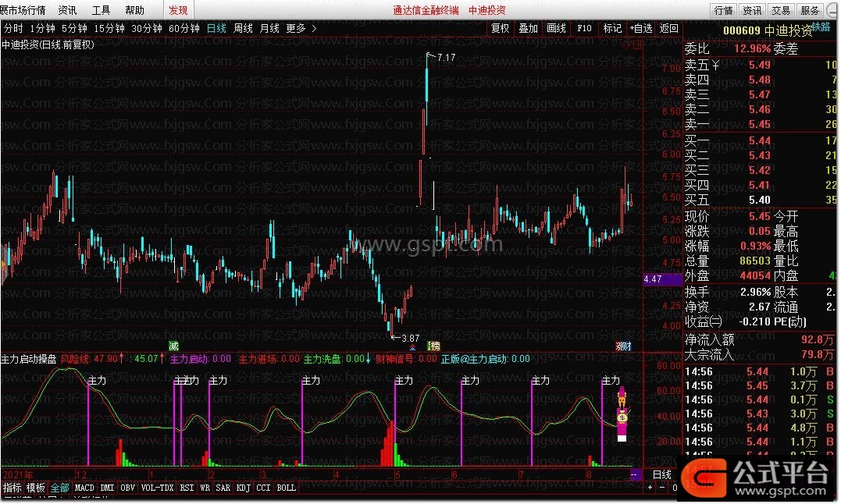Image resolution: width=841 pixels, height=504 pixels.
Task: Switch to the 月线 chart tab
Action: pos(269,28)
